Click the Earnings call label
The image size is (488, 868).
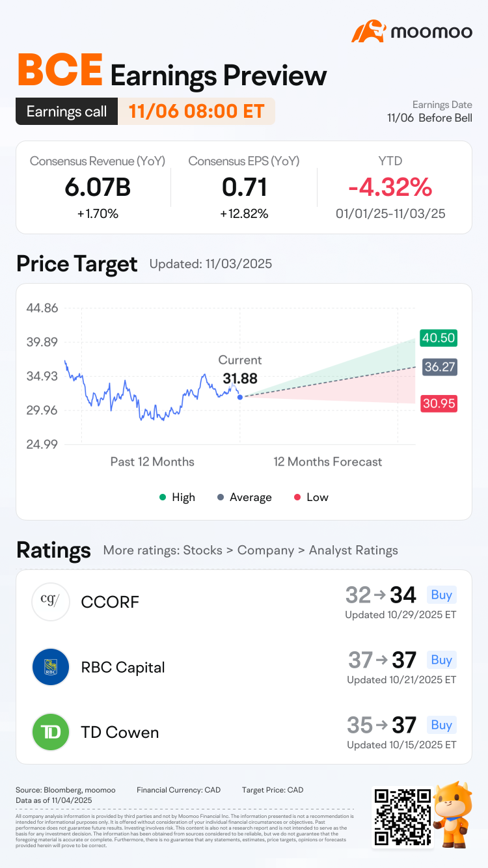pos(66,111)
